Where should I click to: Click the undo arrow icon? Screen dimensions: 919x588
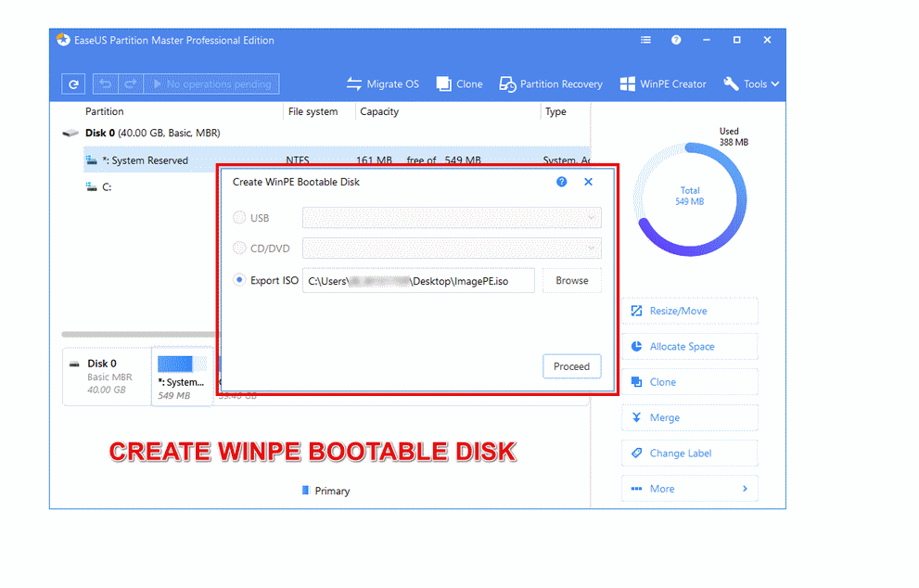[106, 83]
